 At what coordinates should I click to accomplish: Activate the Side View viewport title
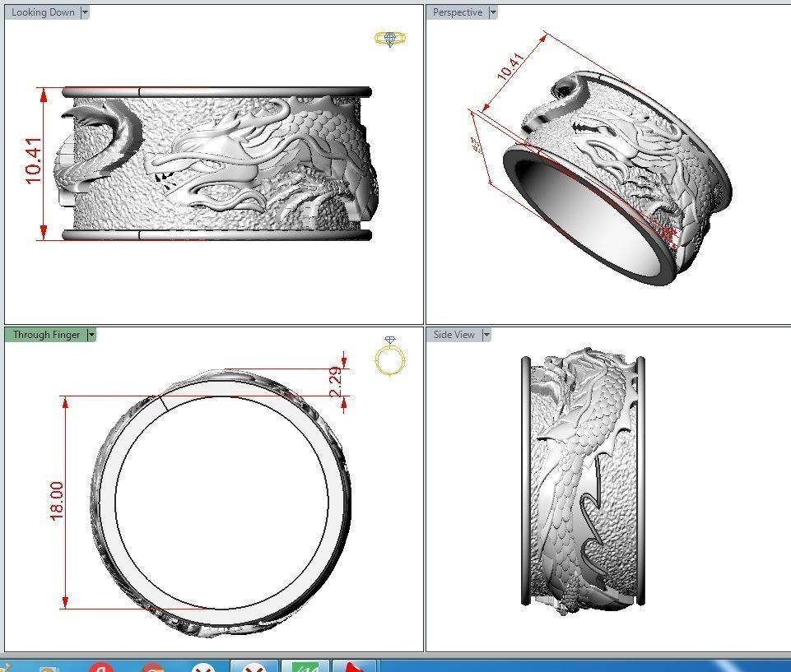pyautogui.click(x=454, y=334)
